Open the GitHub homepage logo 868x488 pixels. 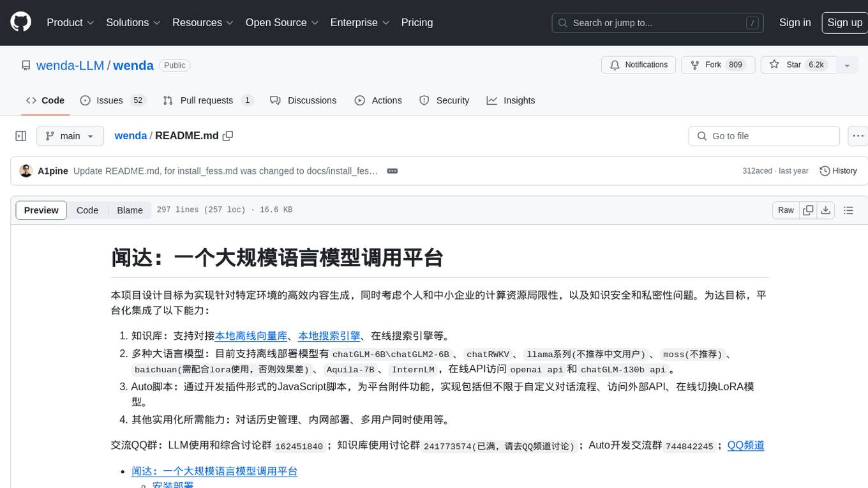coord(20,22)
